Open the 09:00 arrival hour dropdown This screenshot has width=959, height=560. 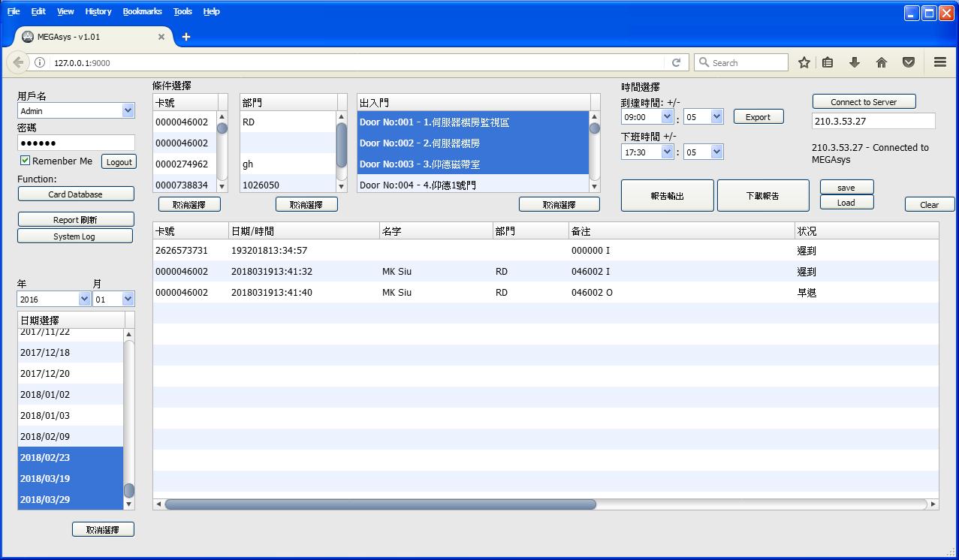(x=667, y=117)
